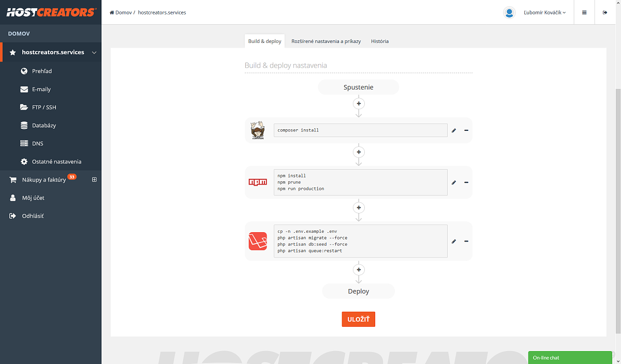
Task: Open the História tab
Action: tap(380, 41)
